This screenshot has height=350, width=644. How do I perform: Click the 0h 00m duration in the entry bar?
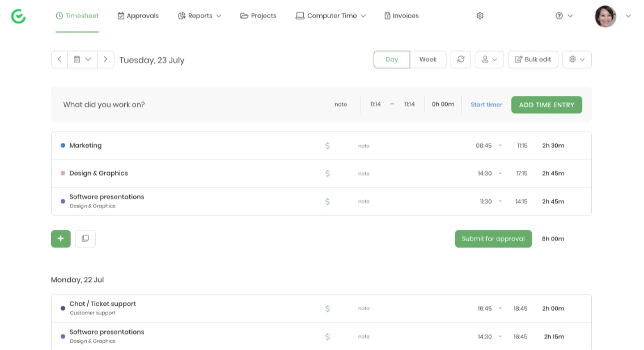pyautogui.click(x=443, y=104)
